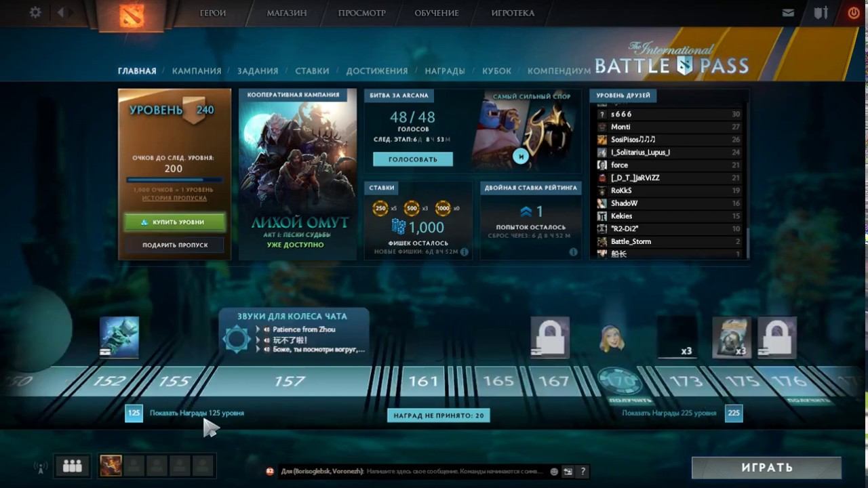Click the level 157 marker on timeline
Viewport: 868px width, 488px height.
(x=290, y=382)
